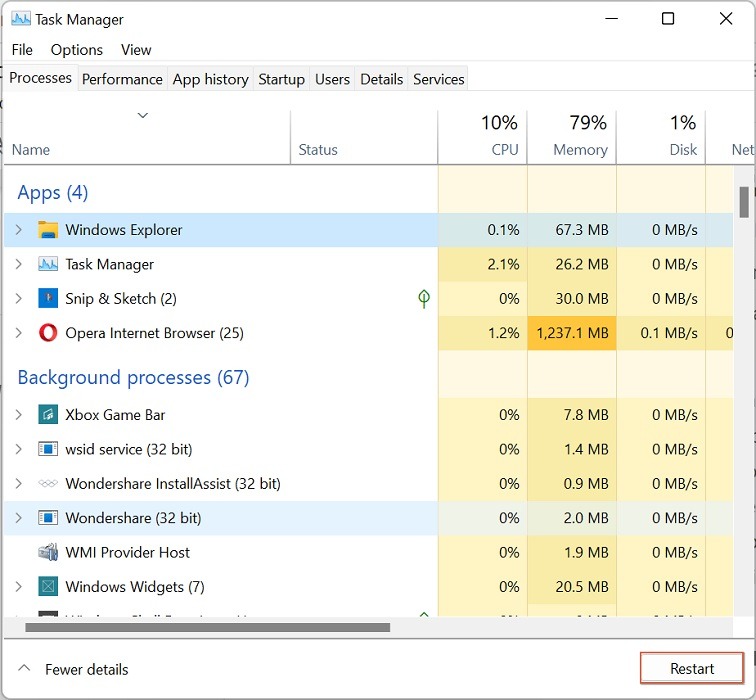Click the sort chevron above the Name column
Viewport: 756px width, 700px height.
coord(143,115)
